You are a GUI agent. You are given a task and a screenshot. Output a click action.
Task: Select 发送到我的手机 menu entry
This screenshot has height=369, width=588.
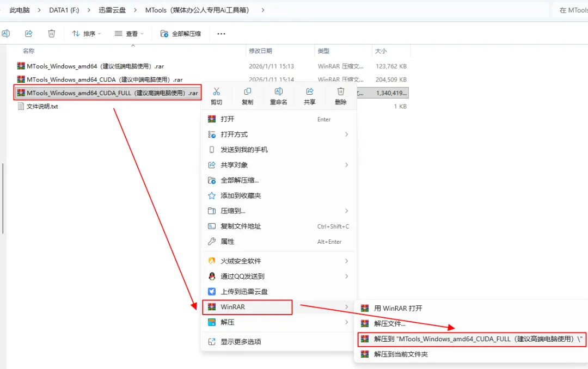tap(279, 150)
